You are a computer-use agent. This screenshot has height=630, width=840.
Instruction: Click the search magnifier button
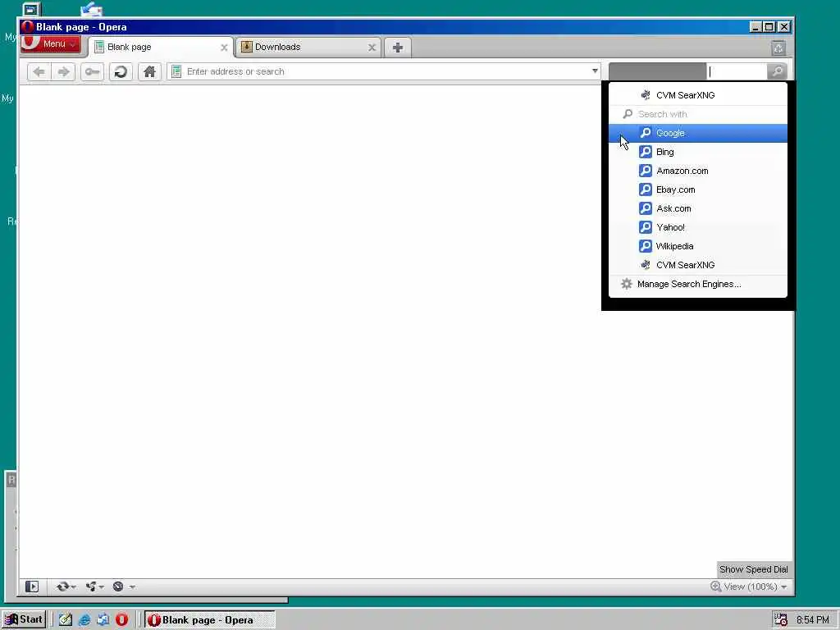click(777, 71)
